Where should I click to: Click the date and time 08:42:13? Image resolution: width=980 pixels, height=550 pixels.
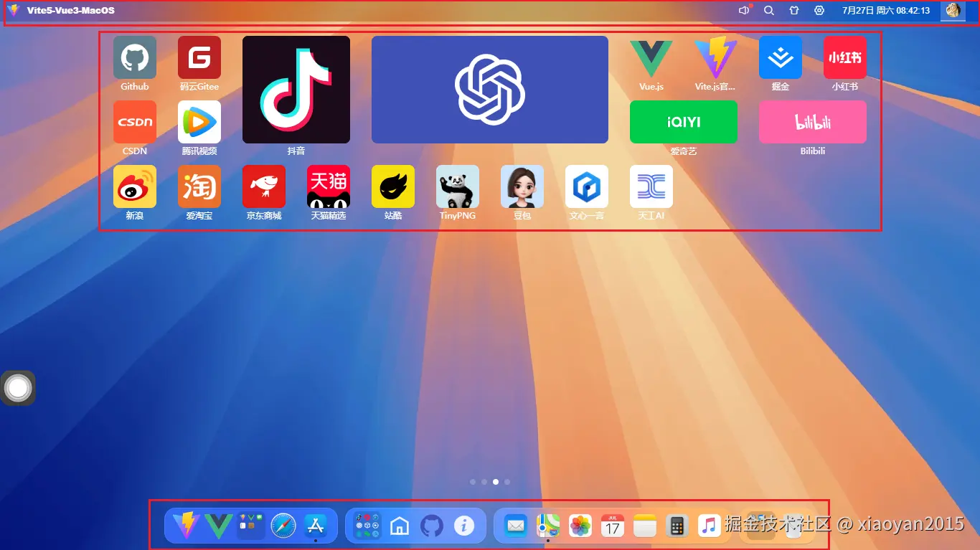[886, 11]
